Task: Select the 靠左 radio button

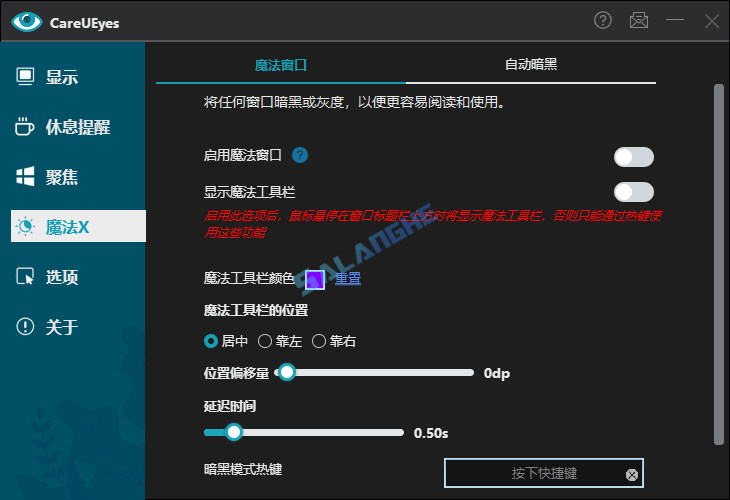Action: 265,341
